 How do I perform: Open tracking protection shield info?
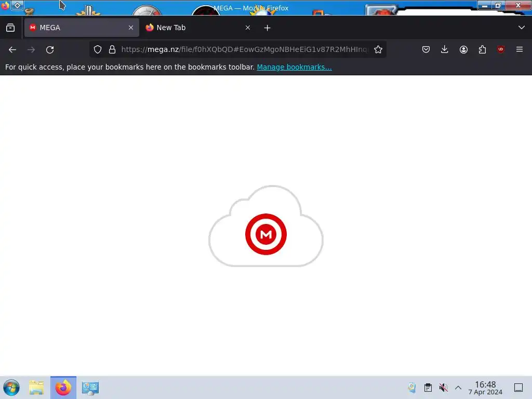[x=98, y=49]
